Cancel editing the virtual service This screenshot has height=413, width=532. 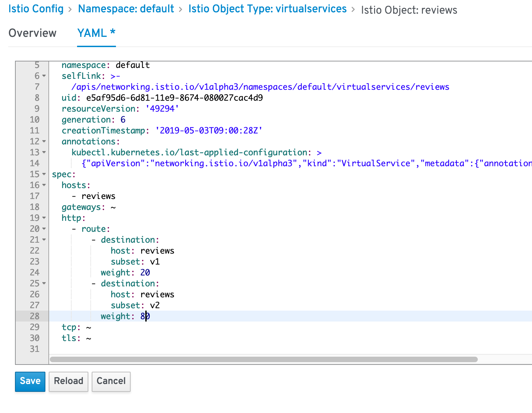(111, 381)
